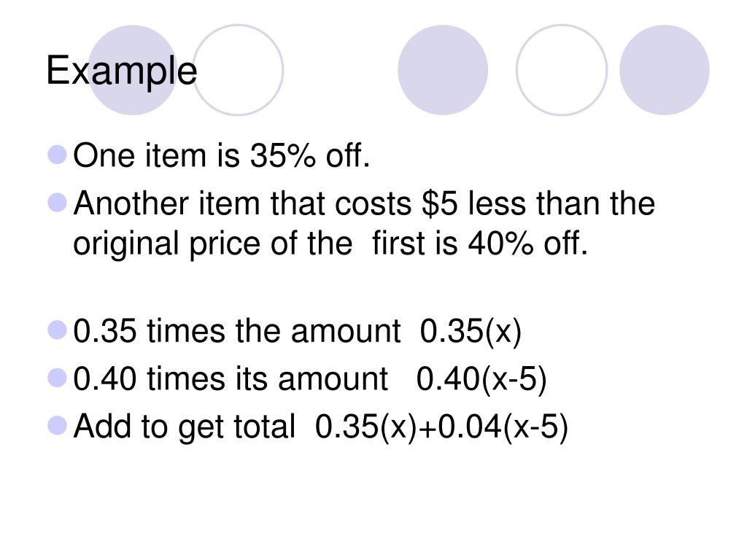This screenshot has height=560, width=747.
Task: Click the bullet before "Another item that costs"
Action: pyautogui.click(x=57, y=203)
